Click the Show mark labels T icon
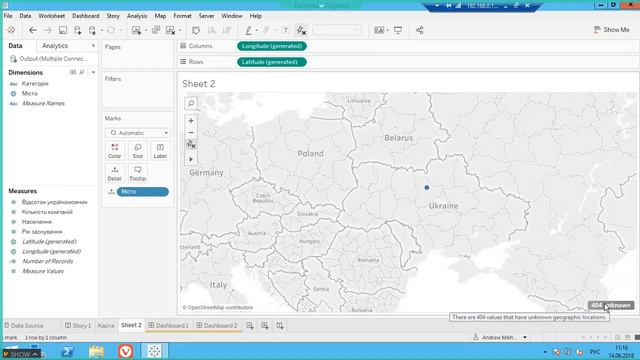 point(286,30)
